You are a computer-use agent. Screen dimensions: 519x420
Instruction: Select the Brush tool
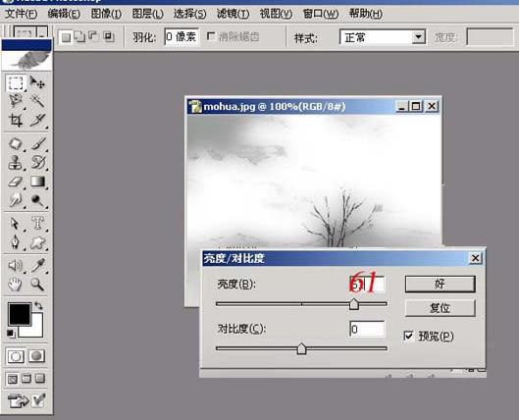[x=37, y=144]
